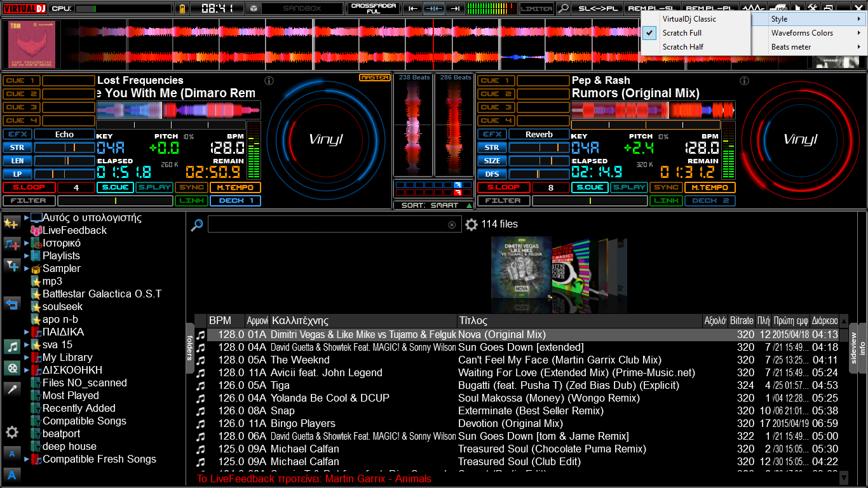Screen dimensions: 868x488
Task: Expand the Playlists folder
Action: pos(27,255)
